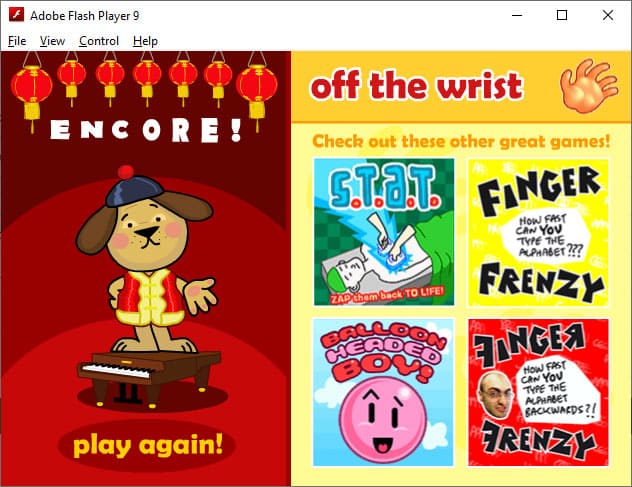The image size is (632, 487).
Task: Click the waving hand icon
Action: 588,86
